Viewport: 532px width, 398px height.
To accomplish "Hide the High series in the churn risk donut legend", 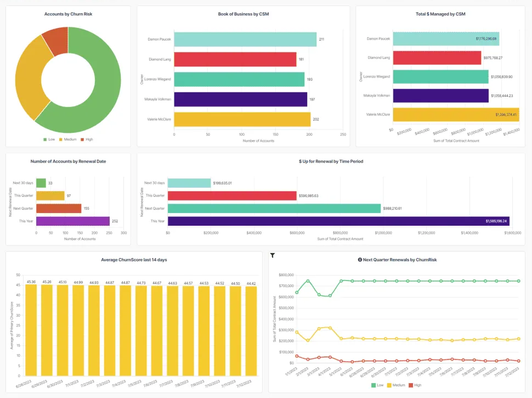I will click(x=86, y=139).
